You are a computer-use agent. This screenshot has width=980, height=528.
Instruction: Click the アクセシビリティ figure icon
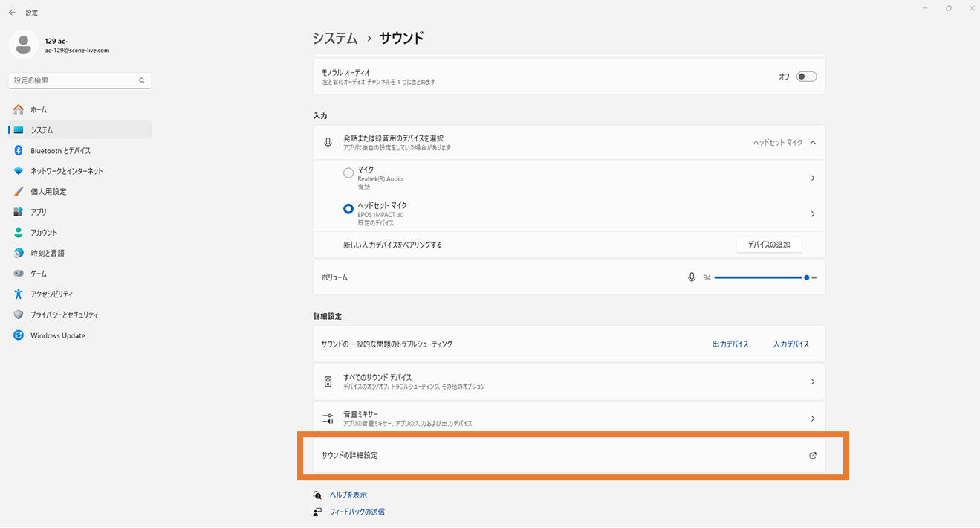click(x=19, y=294)
